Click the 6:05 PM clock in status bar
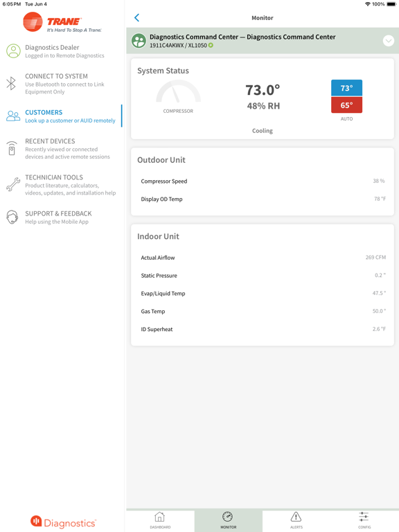This screenshot has width=399, height=532. pos(12,4)
